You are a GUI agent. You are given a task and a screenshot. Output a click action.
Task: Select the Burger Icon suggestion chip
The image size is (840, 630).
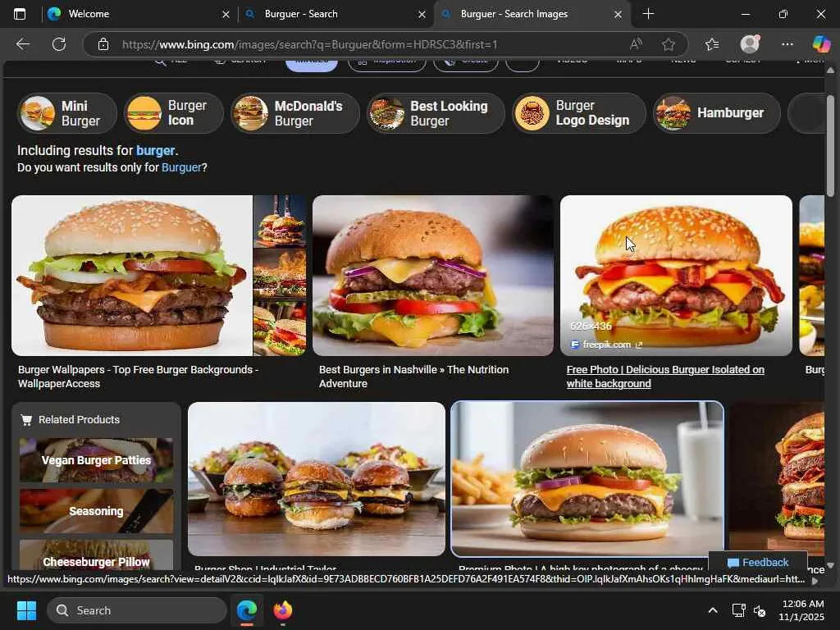point(174,113)
